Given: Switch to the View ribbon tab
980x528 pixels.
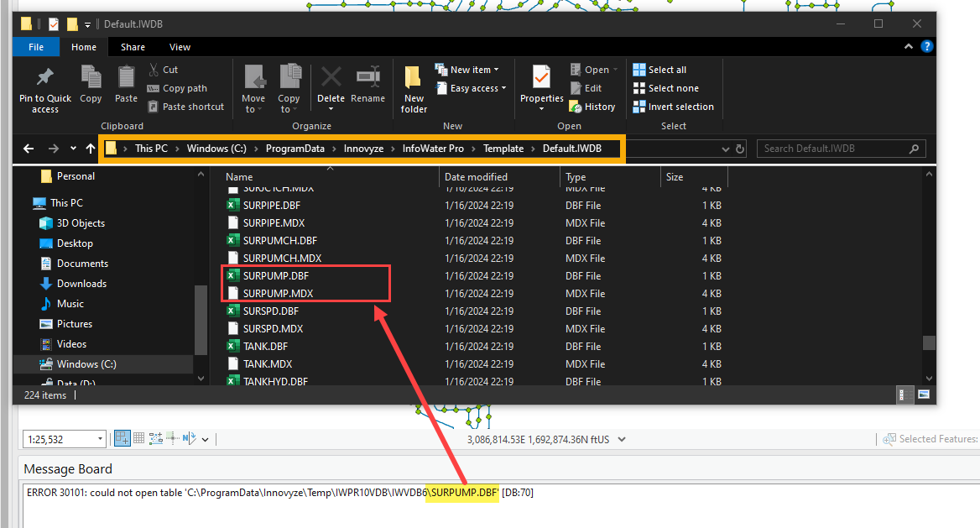Looking at the screenshot, I should pyautogui.click(x=180, y=47).
